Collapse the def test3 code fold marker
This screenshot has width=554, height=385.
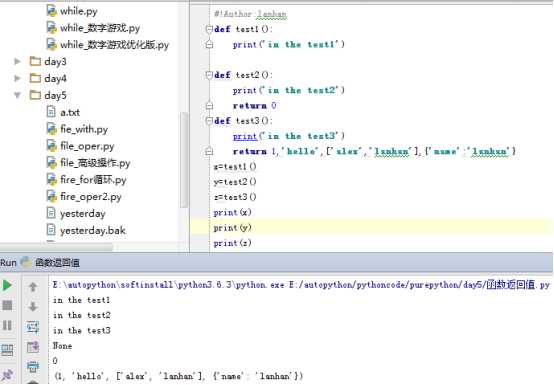click(x=209, y=121)
